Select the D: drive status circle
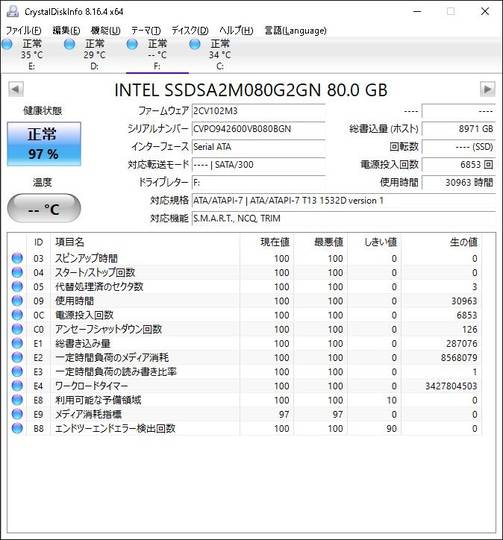503x540 pixels. tap(69, 44)
